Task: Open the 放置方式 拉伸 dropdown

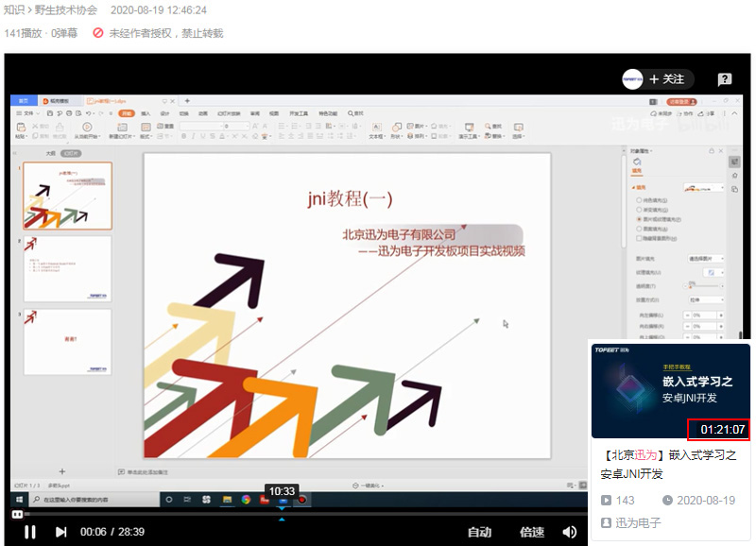Action: pyautogui.click(x=706, y=299)
